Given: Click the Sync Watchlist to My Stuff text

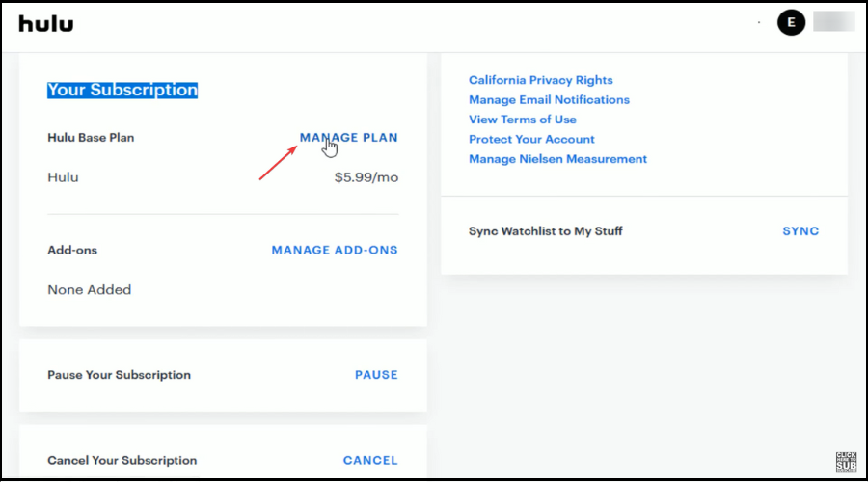Looking at the screenshot, I should [546, 231].
